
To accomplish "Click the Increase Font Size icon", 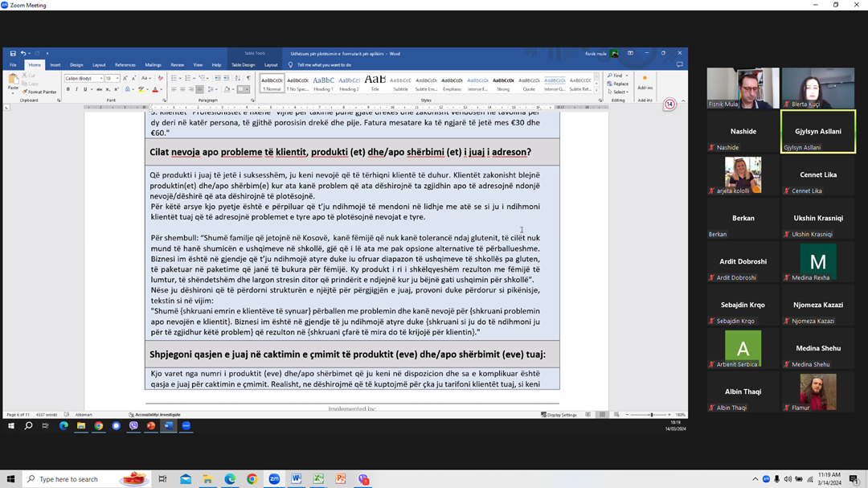I will [125, 78].
